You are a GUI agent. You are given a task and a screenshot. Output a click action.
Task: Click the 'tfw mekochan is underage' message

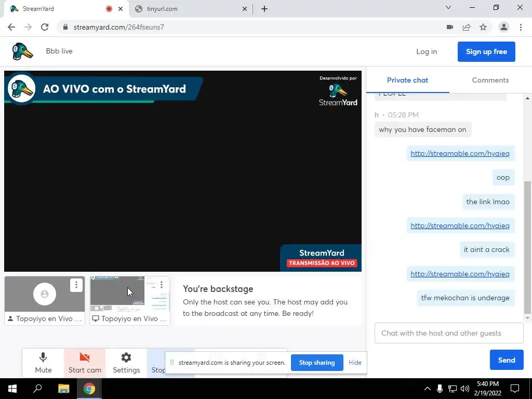(x=465, y=298)
